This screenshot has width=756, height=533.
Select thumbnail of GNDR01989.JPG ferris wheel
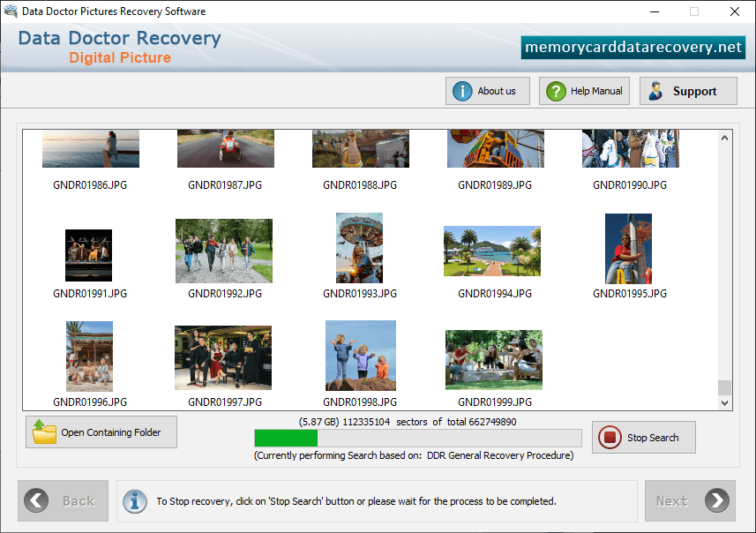tap(496, 148)
